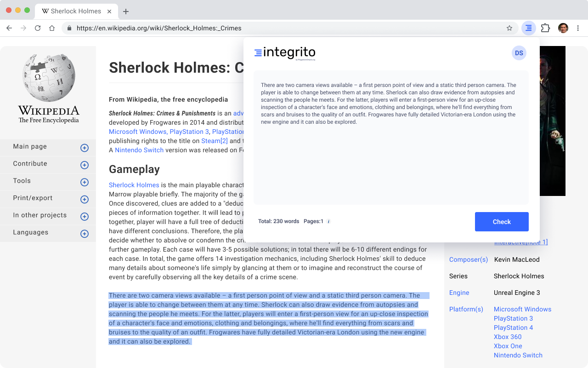Open the Nintendo Switch link in Platforms
The height and width of the screenshot is (368, 588).
(x=518, y=355)
